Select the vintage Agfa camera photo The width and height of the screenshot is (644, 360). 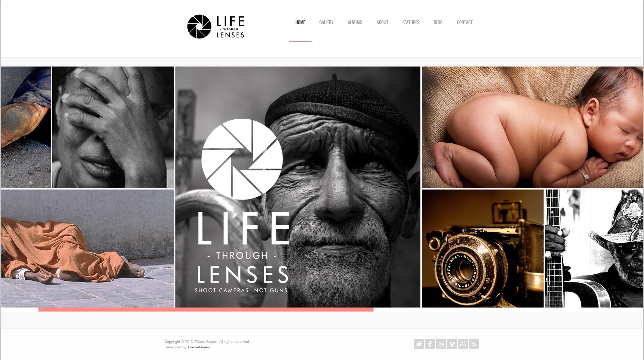(x=483, y=248)
